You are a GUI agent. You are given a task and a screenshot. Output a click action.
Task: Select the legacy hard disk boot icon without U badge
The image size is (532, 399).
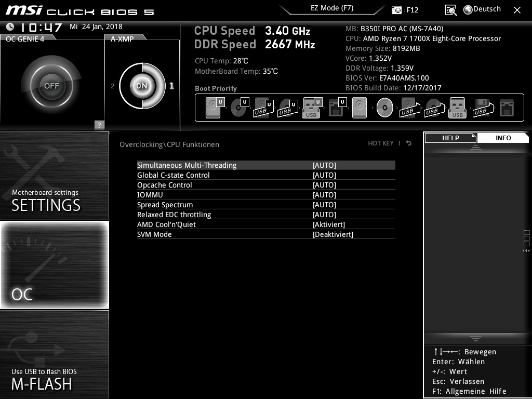(x=360, y=108)
